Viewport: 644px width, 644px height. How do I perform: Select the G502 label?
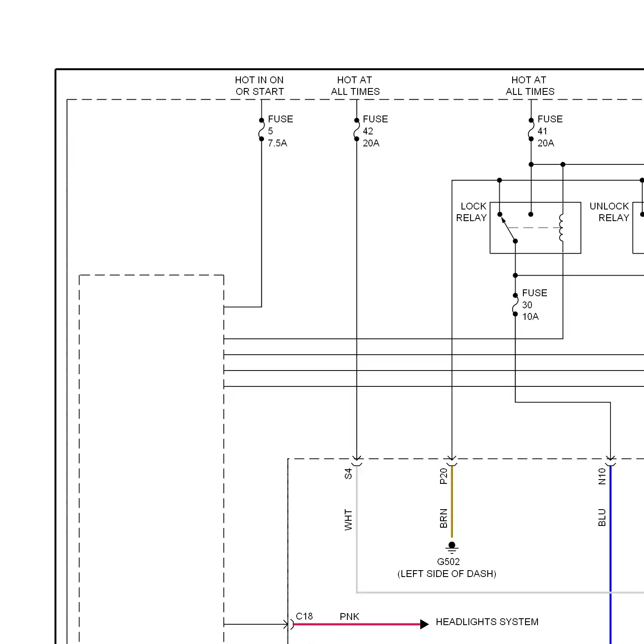point(448,562)
